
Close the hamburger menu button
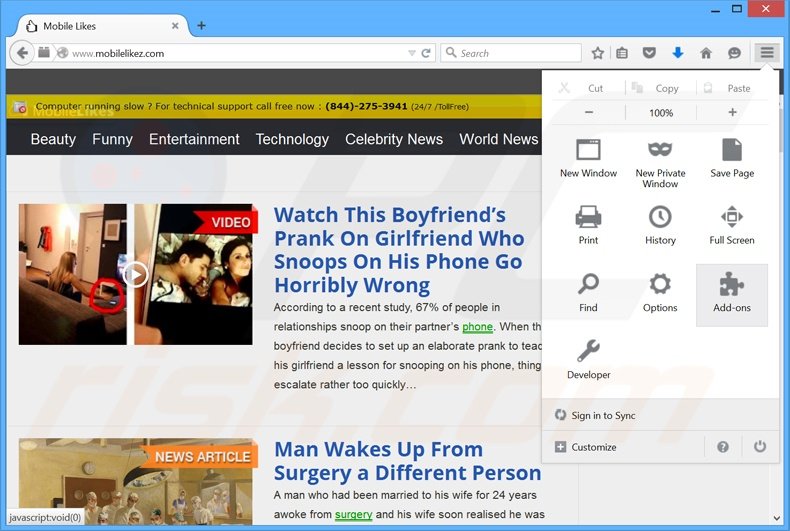coord(767,52)
